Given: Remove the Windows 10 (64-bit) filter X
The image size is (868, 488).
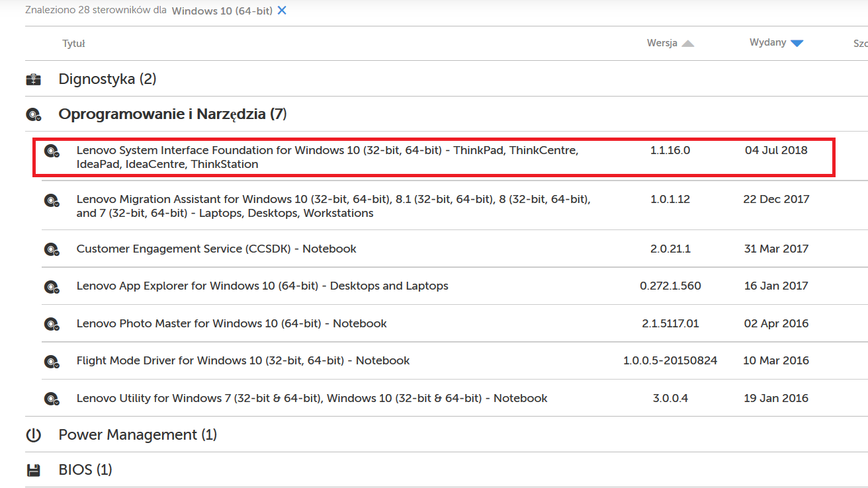Looking at the screenshot, I should click(x=282, y=11).
